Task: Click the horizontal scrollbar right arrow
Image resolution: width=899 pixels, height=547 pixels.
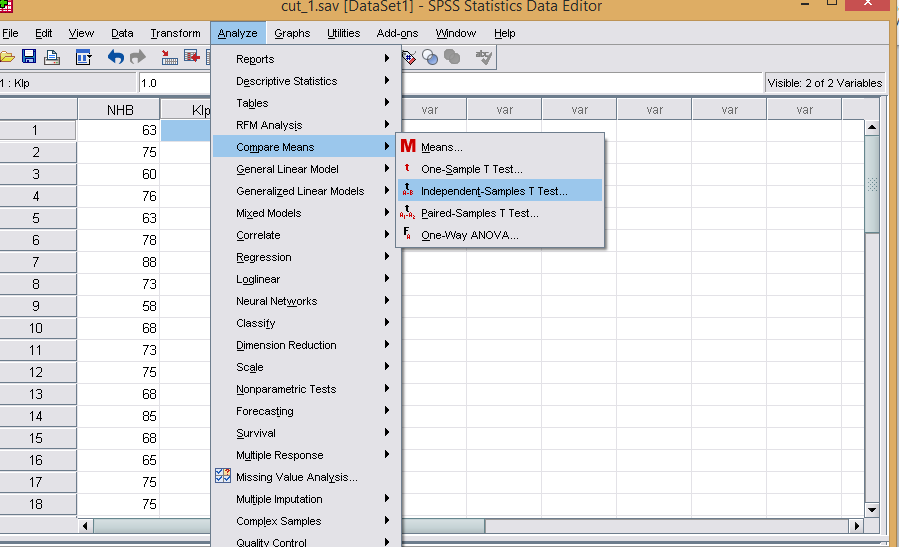Action: click(x=857, y=525)
